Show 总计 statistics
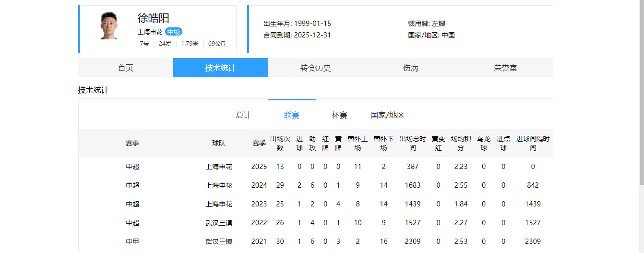This screenshot has height=253, width=644. pyautogui.click(x=243, y=115)
